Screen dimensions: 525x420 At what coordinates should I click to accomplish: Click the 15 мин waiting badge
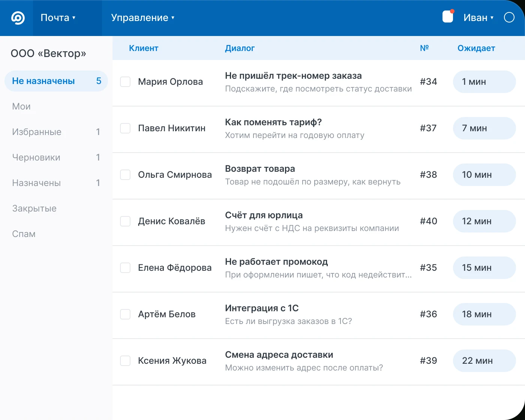[x=484, y=268]
